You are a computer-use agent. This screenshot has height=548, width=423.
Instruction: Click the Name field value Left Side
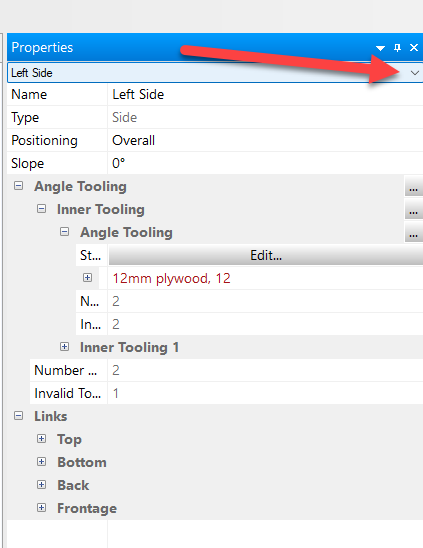coord(265,94)
